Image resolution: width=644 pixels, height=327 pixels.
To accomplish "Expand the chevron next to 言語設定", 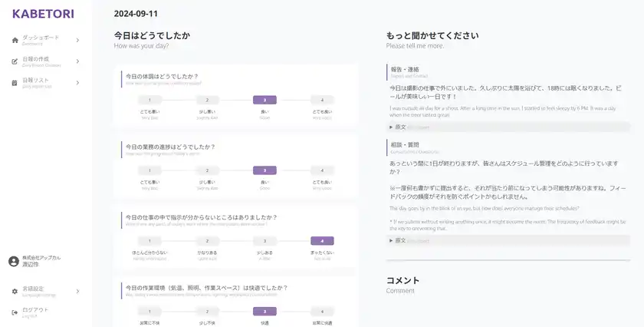I will tap(77, 291).
